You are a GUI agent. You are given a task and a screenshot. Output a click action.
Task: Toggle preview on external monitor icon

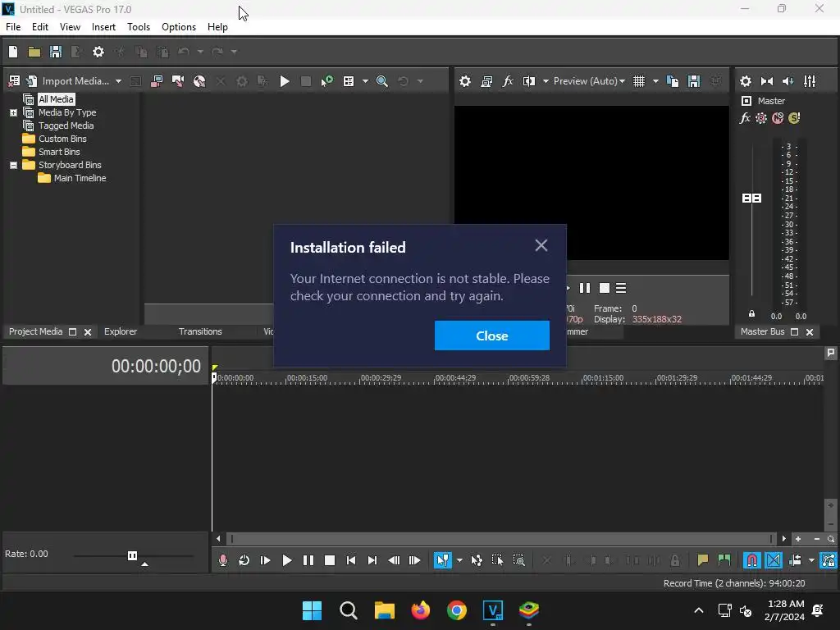click(x=486, y=81)
